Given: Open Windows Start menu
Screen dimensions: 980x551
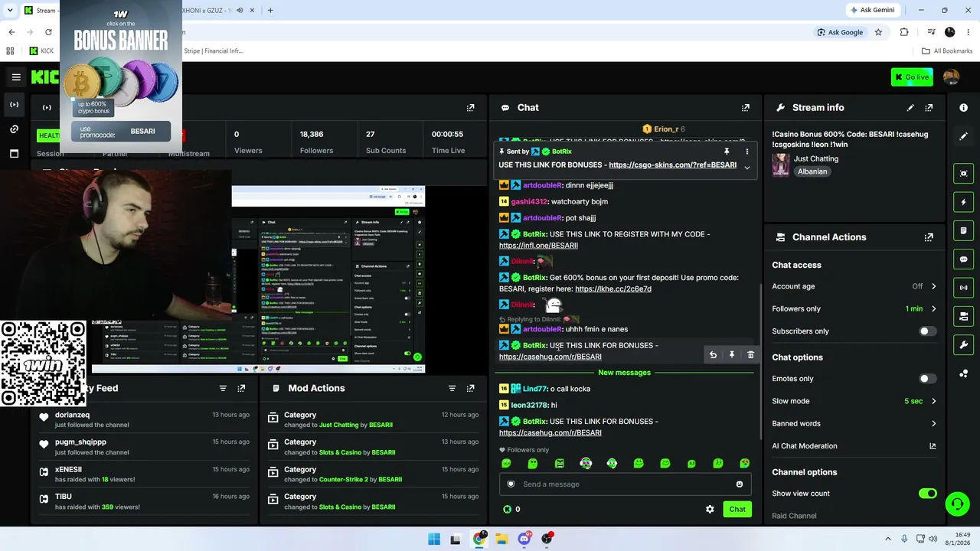Looking at the screenshot, I should 434,539.
